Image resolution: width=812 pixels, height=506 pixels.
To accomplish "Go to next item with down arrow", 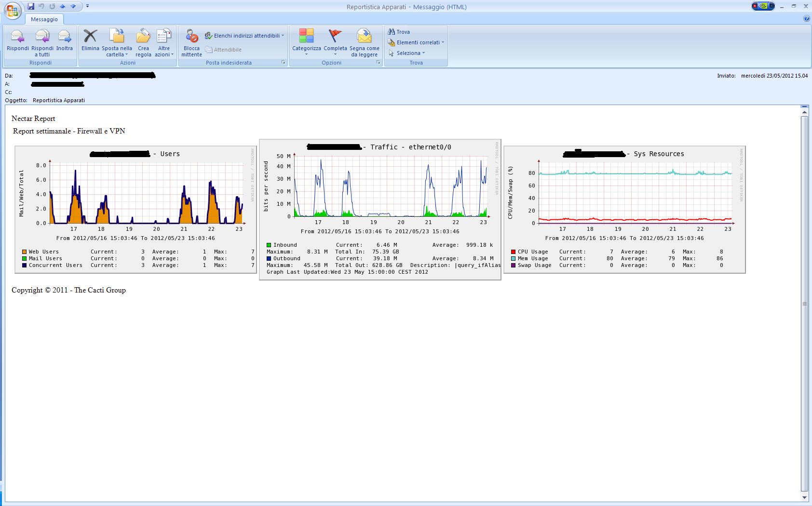I will coord(73,6).
